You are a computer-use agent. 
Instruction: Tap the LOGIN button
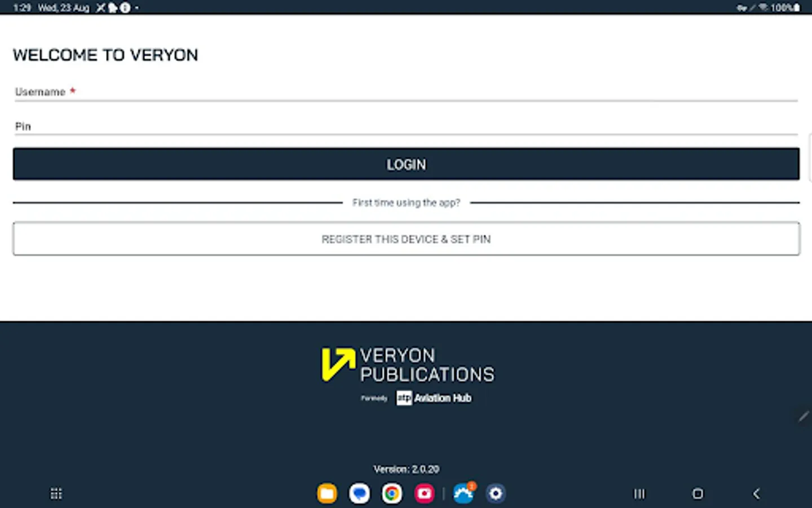(406, 164)
